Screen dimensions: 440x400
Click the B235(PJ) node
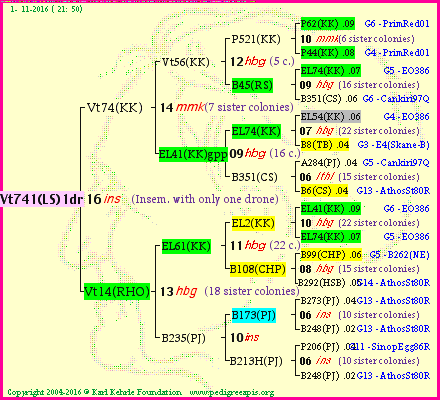coord(184,338)
